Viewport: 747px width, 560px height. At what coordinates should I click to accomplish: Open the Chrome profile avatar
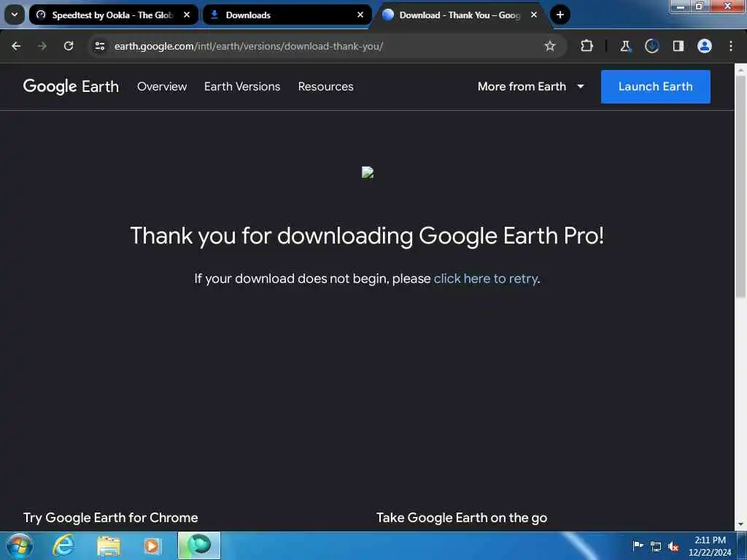(x=704, y=46)
